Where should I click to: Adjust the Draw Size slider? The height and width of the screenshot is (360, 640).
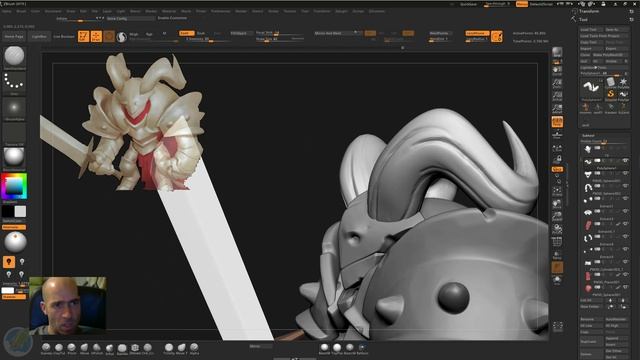280,40
